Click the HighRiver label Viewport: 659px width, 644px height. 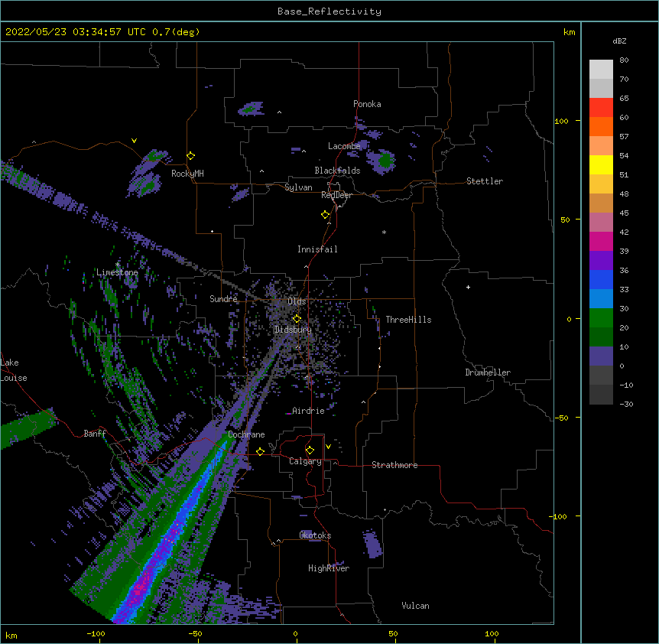coord(329,568)
